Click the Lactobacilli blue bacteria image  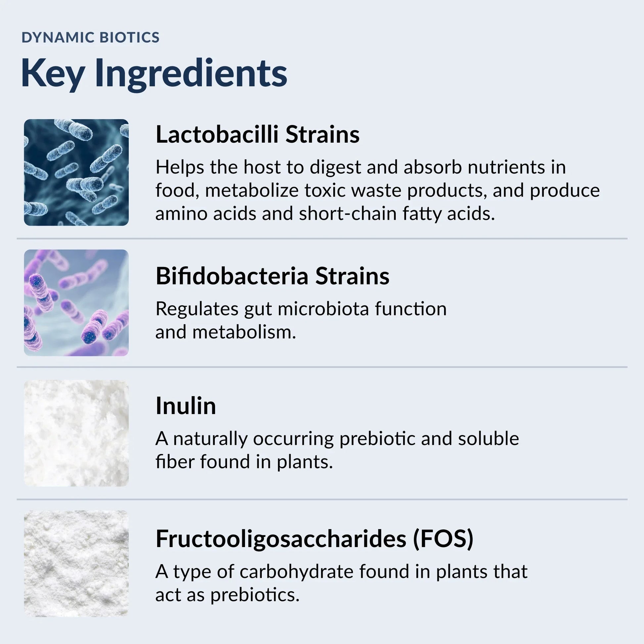point(76,172)
